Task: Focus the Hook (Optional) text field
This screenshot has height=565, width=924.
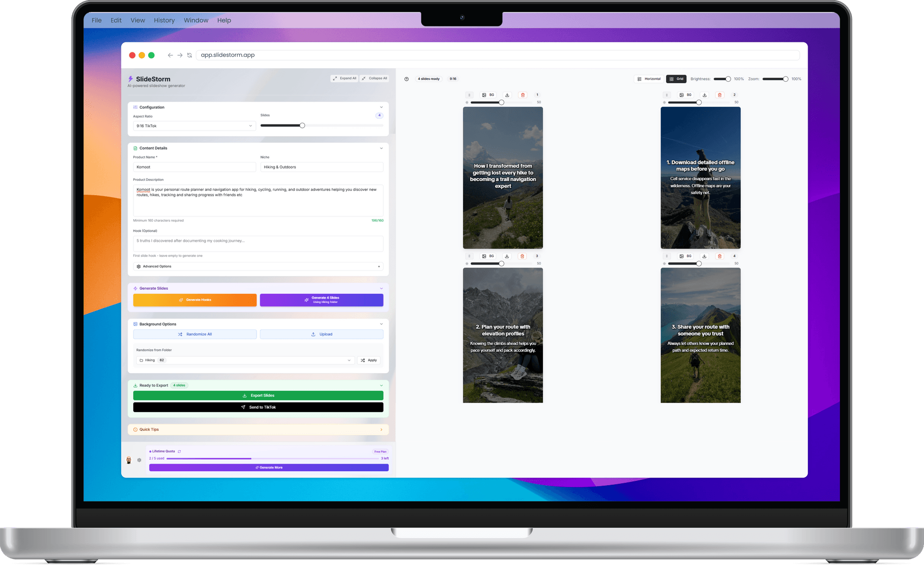Action: [x=258, y=244]
